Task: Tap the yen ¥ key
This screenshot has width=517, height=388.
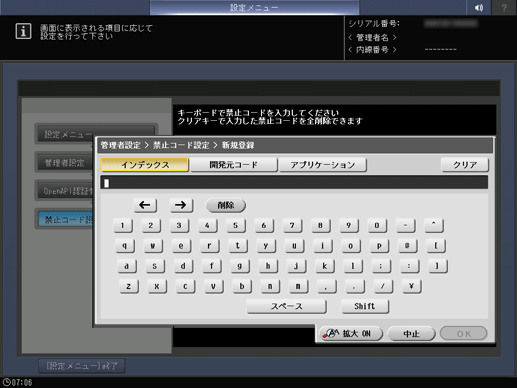Action: click(x=412, y=286)
